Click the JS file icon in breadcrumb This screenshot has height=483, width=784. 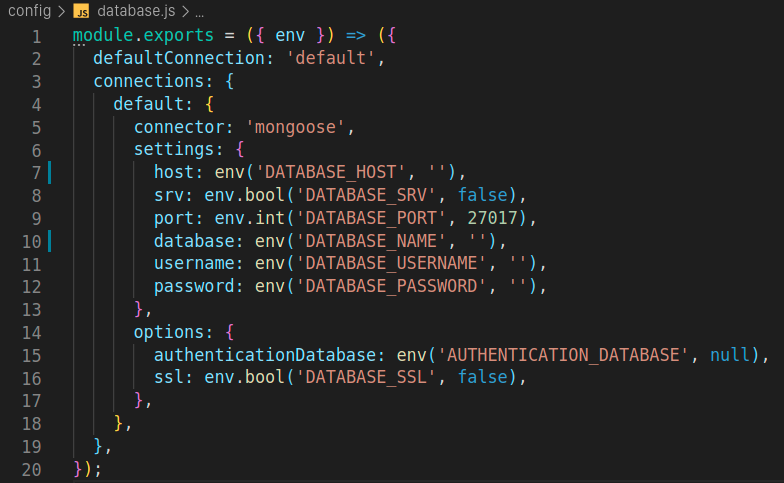pyautogui.click(x=83, y=12)
